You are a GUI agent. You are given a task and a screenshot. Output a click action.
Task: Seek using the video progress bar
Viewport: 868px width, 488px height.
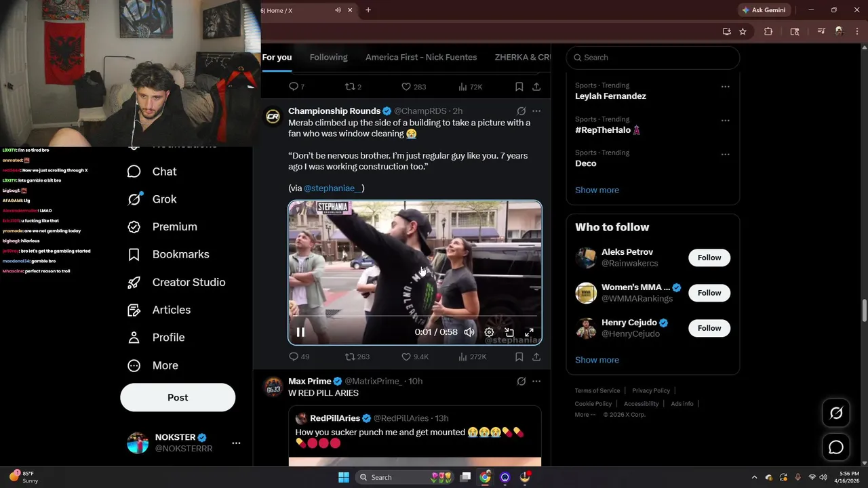coord(415,316)
